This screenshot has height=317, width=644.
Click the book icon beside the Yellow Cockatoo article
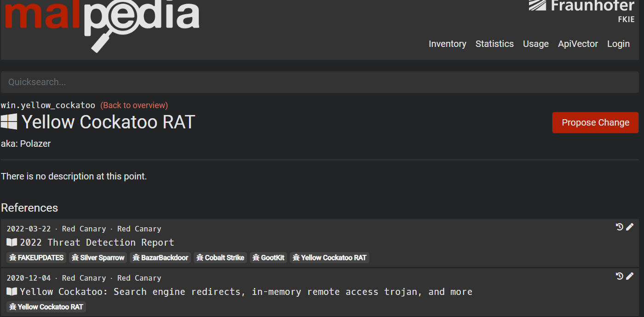pyautogui.click(x=12, y=291)
